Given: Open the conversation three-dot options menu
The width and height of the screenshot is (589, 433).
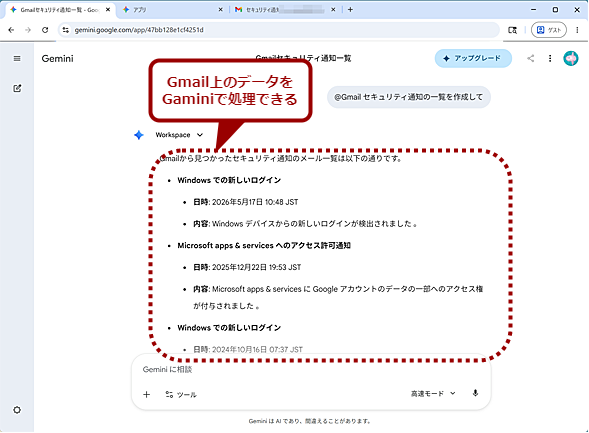Looking at the screenshot, I should coord(550,58).
